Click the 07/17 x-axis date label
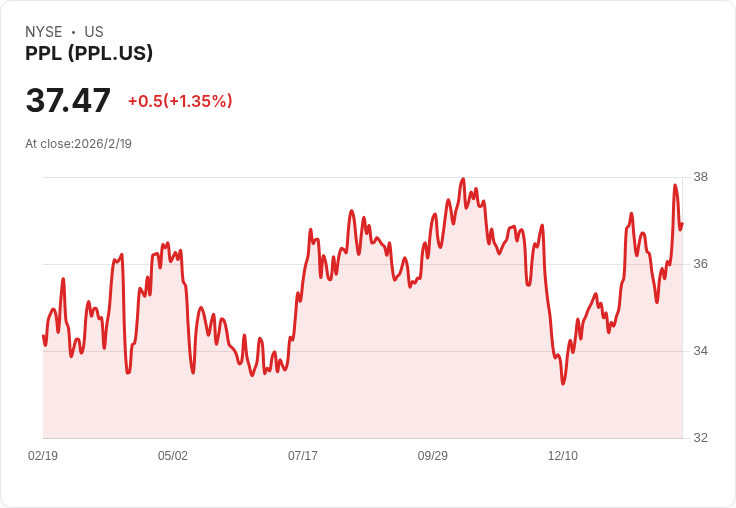 pyautogui.click(x=303, y=455)
